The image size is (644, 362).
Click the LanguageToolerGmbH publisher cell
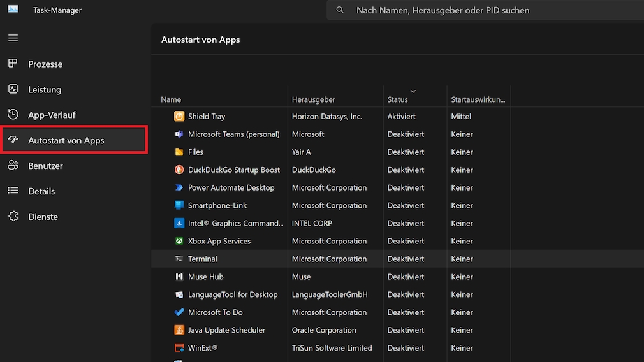pos(330,294)
